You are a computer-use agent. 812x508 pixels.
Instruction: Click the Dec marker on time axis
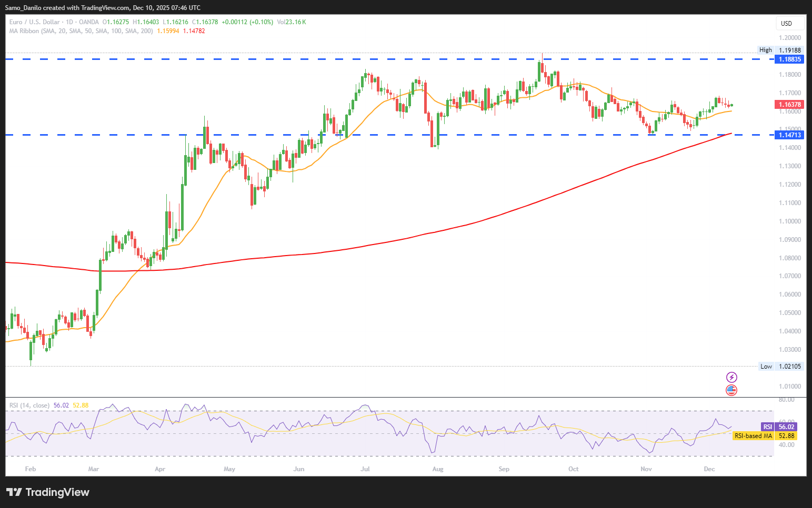click(x=709, y=469)
